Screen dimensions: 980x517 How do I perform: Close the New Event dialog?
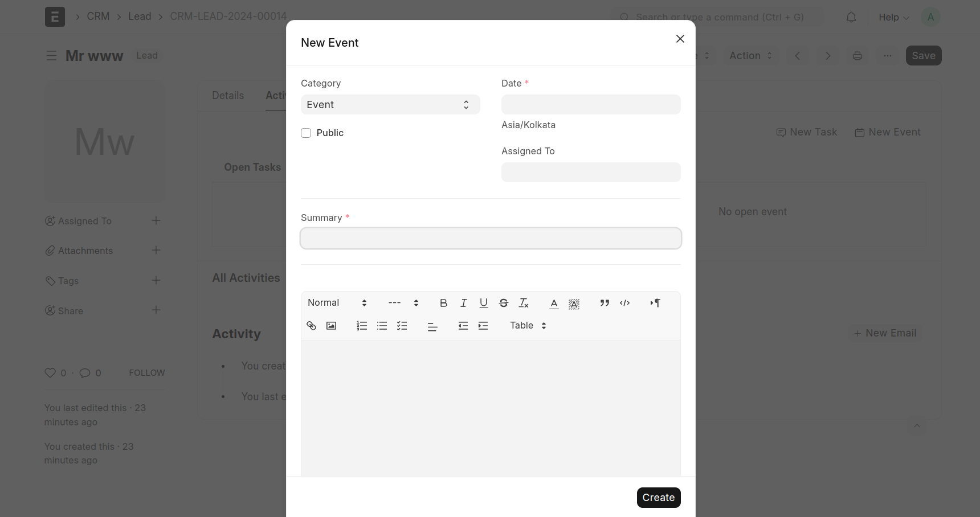click(x=680, y=39)
